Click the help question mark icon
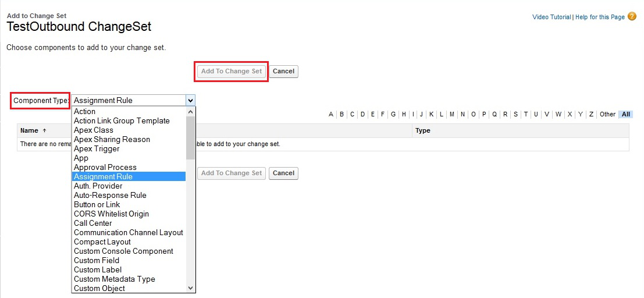This screenshot has height=298, width=644. pyautogui.click(x=632, y=17)
